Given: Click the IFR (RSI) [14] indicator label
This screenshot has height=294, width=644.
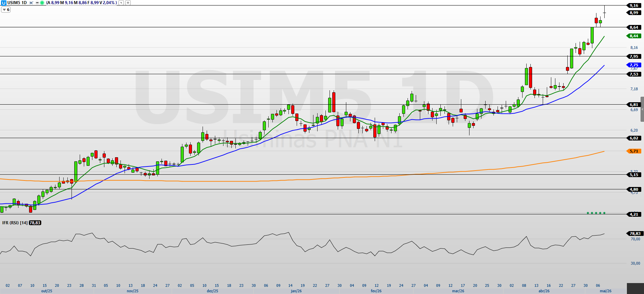Looking at the screenshot, I should click(x=15, y=223).
